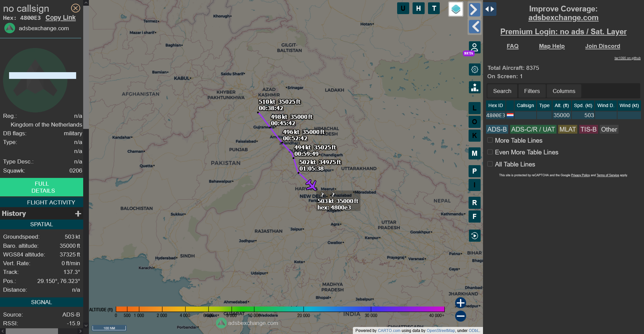Toggle the U map button
The height and width of the screenshot is (334, 644).
coord(403,8)
